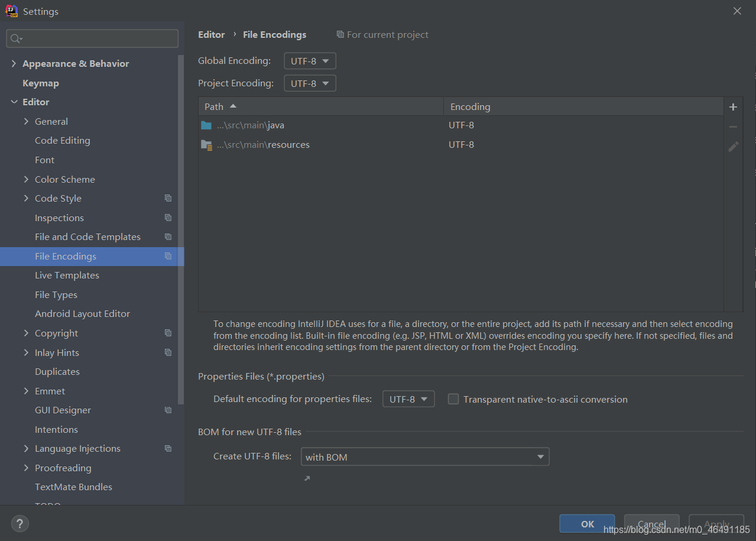Expand the Emmet tree node

pos(26,391)
